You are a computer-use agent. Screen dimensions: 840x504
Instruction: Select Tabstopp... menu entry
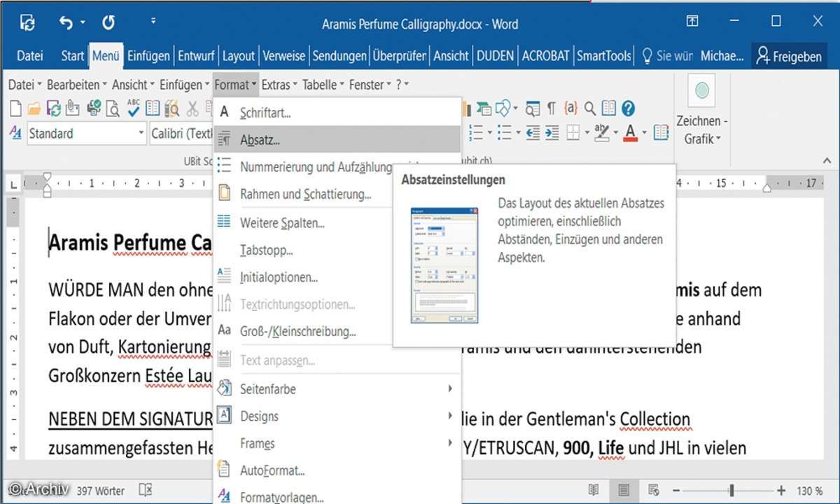[303, 250]
